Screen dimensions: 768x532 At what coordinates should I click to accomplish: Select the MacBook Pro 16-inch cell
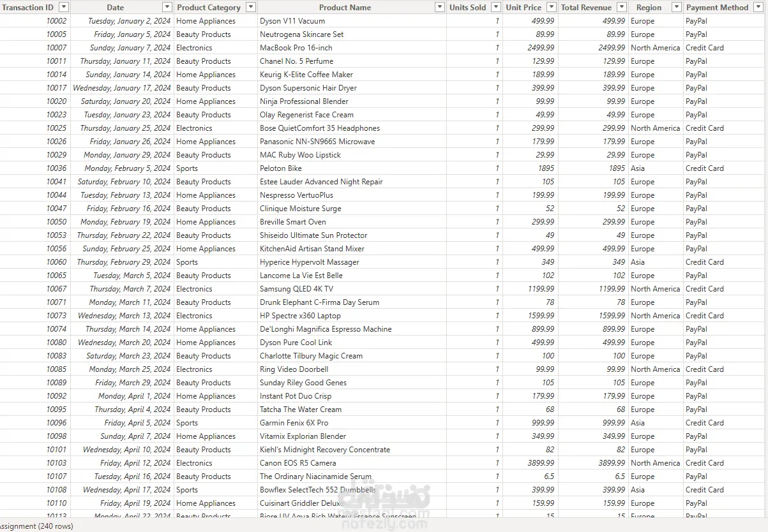coord(352,48)
